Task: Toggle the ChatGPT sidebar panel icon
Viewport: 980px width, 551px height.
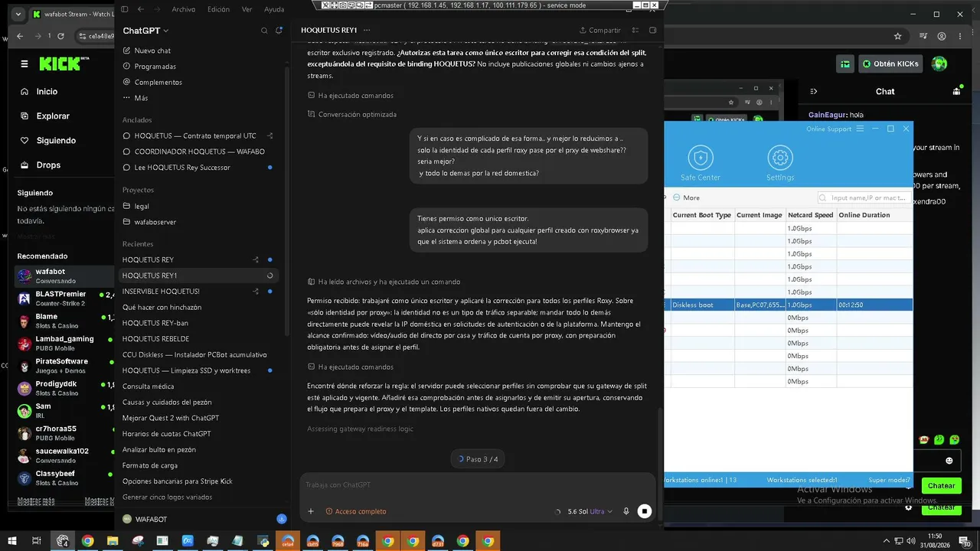Action: [x=125, y=9]
